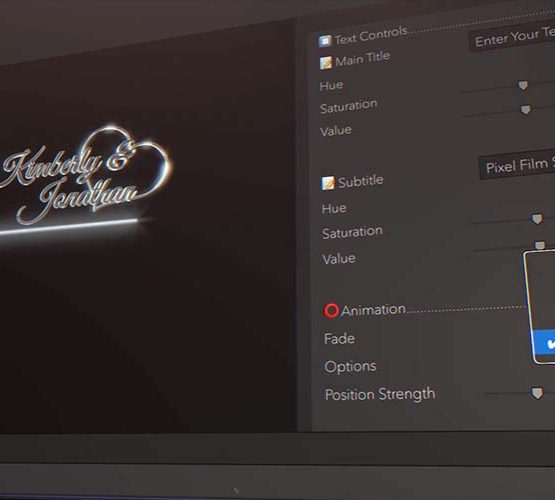The height and width of the screenshot is (500, 555).
Task: Click the Value label under Subtitle
Action: tap(339, 259)
